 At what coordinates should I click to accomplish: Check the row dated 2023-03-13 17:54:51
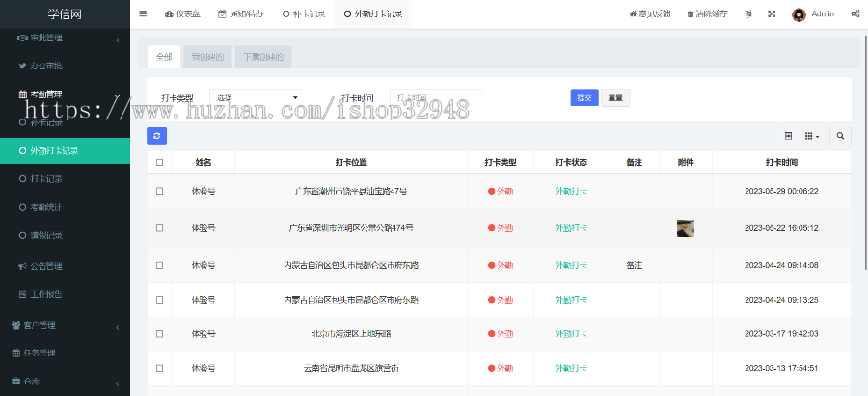[x=159, y=368]
